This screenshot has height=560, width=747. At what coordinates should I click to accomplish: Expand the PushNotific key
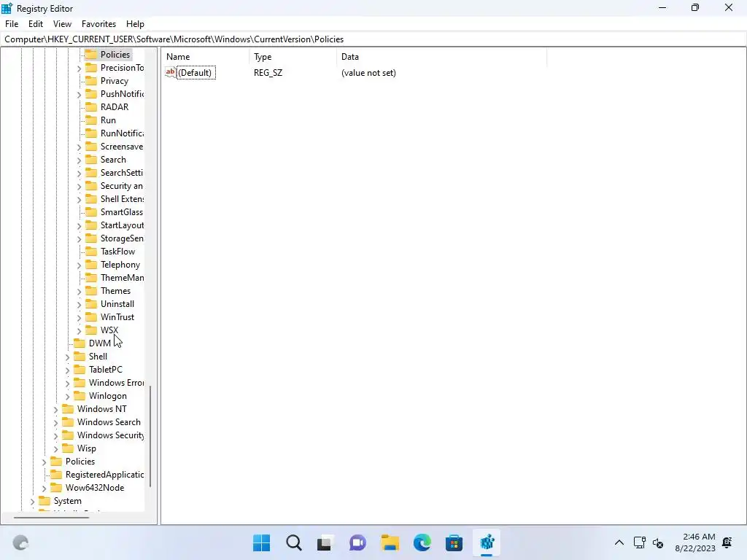point(79,94)
